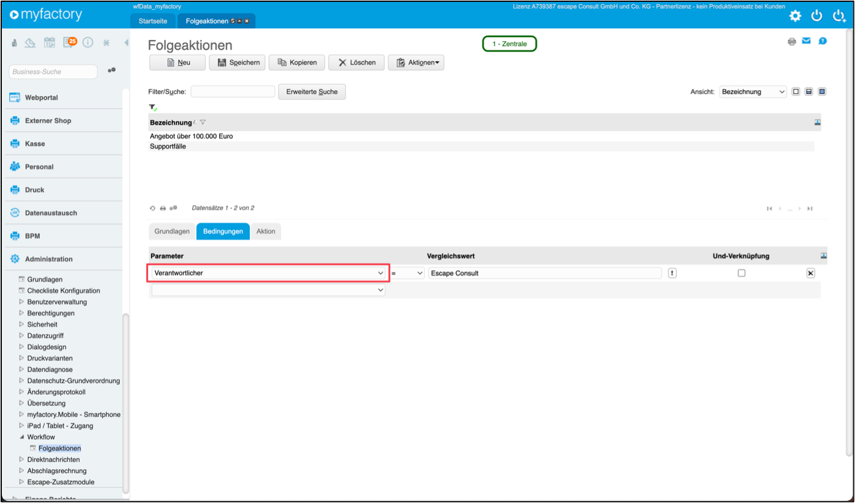Select the filled square layout view icon

(x=822, y=91)
